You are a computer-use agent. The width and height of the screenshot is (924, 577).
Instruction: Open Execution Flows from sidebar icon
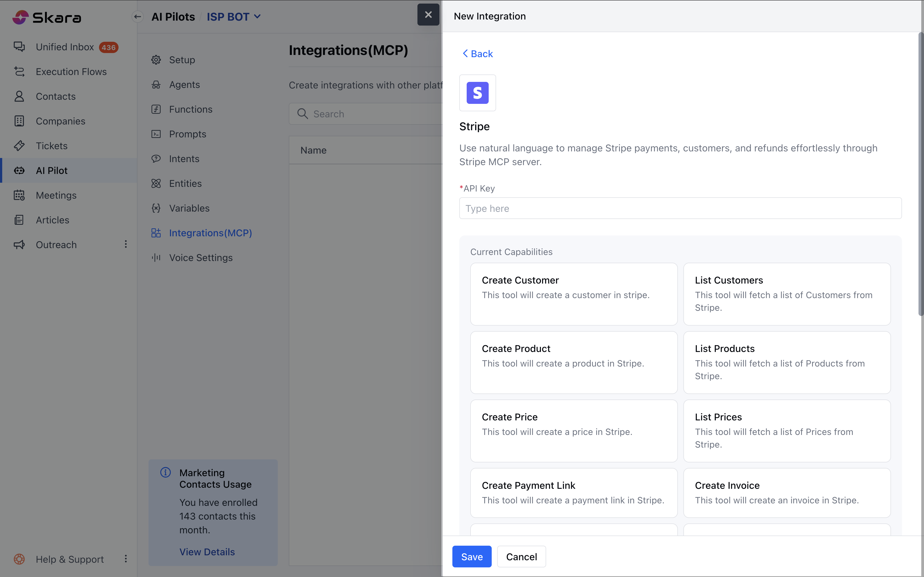tap(19, 71)
